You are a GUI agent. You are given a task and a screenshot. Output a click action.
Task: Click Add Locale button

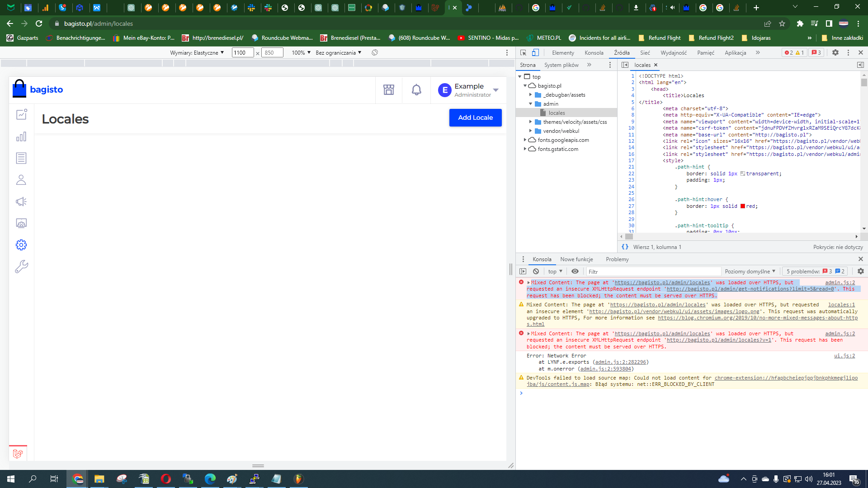pyautogui.click(x=475, y=117)
